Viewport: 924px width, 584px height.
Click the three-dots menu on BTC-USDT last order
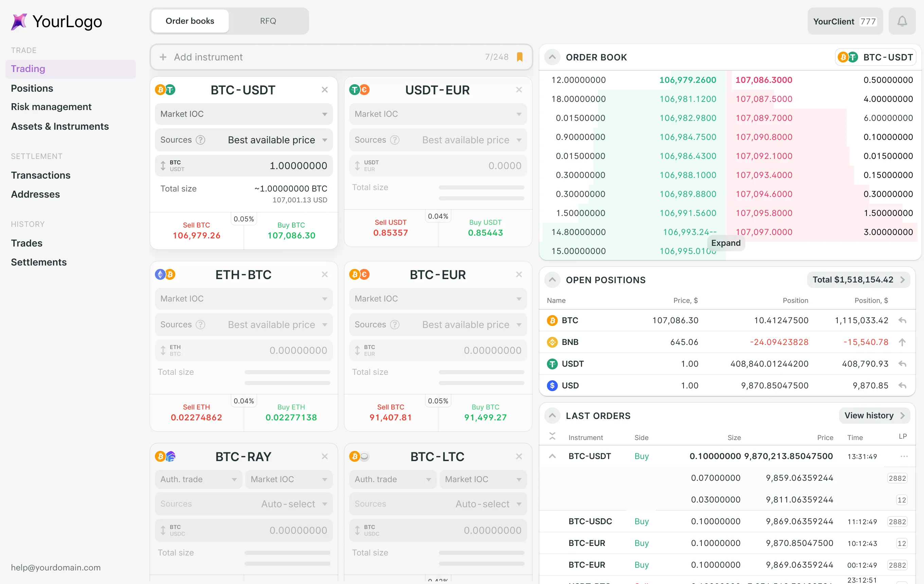(904, 456)
